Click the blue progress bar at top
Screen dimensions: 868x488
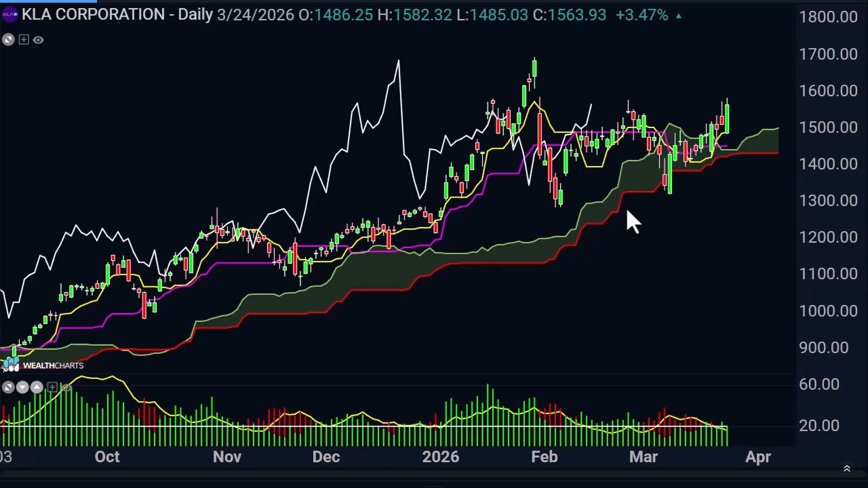(x=48, y=1)
